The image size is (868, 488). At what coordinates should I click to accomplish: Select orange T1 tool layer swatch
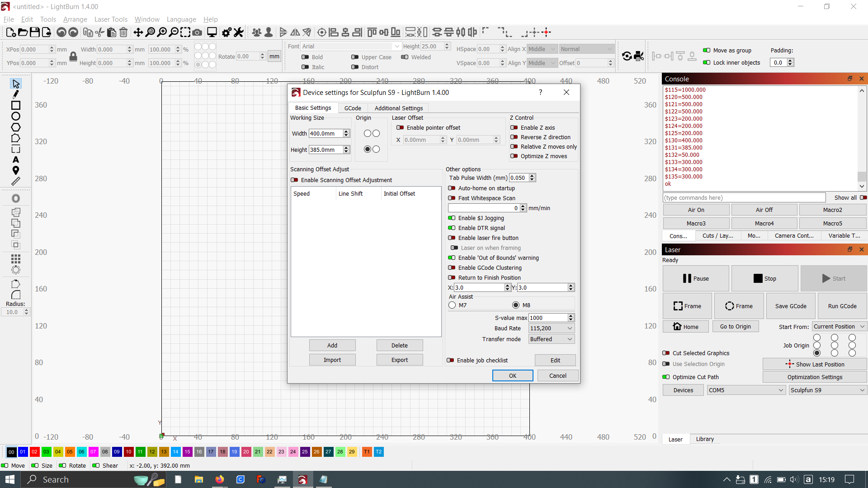click(x=367, y=452)
